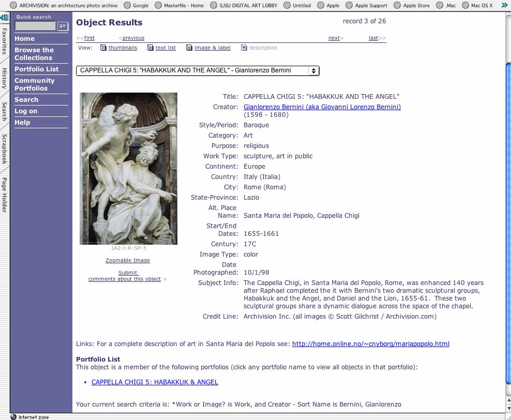This screenshot has width=511, height=420.
Task: Open Help in the sidebar
Action: [22, 123]
